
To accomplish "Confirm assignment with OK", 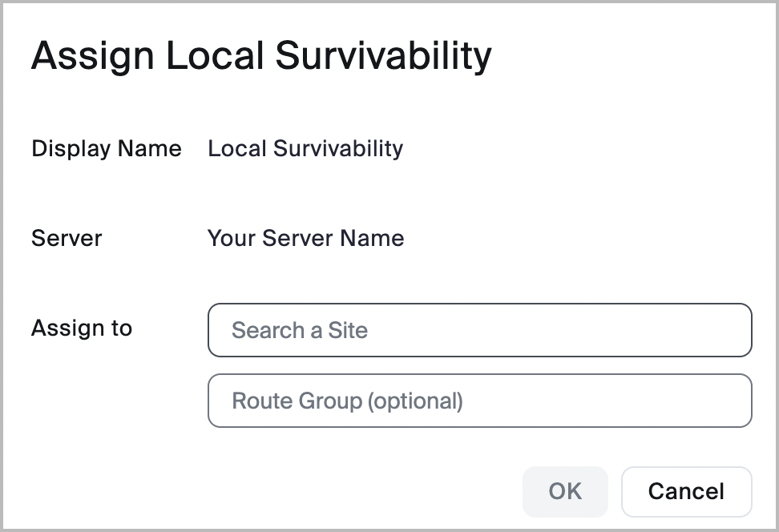I will [x=565, y=491].
